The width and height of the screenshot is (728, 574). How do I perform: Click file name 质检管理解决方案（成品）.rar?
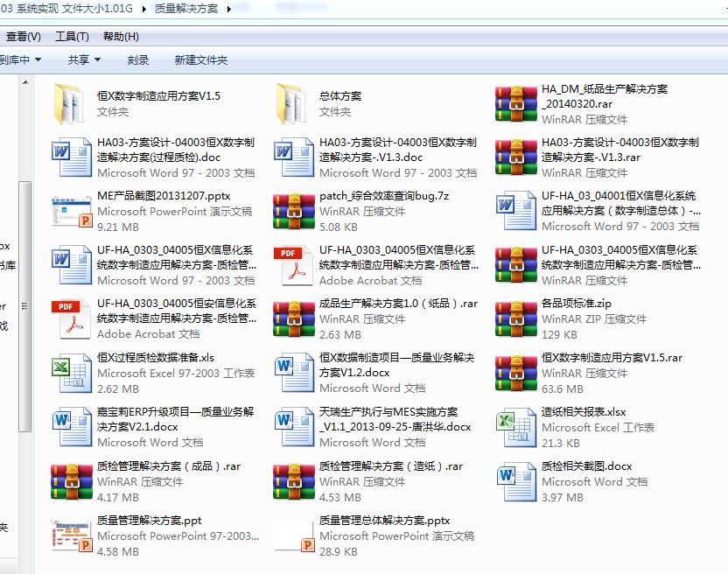click(169, 465)
